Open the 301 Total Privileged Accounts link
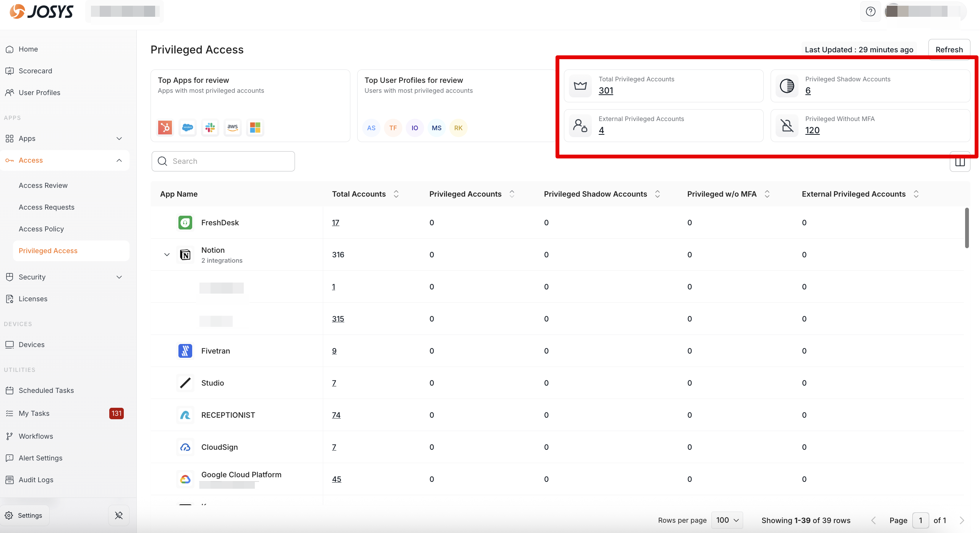Viewport: 980px width, 533px height. click(x=606, y=90)
